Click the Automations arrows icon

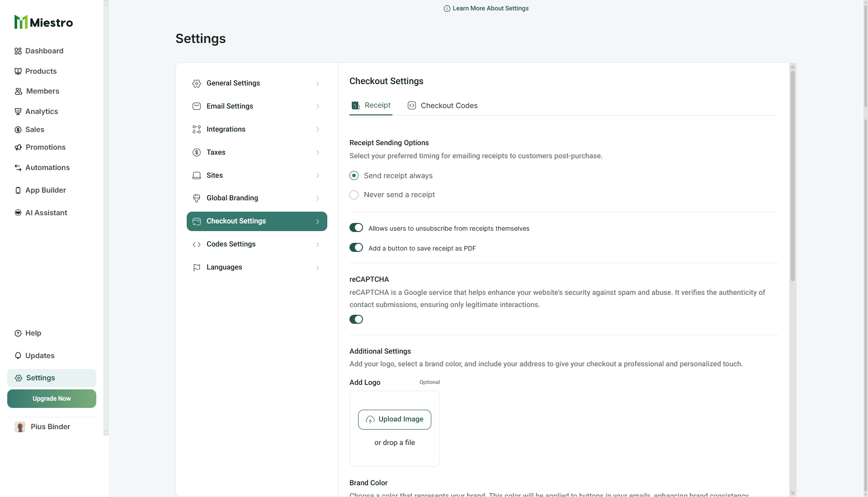click(x=18, y=168)
